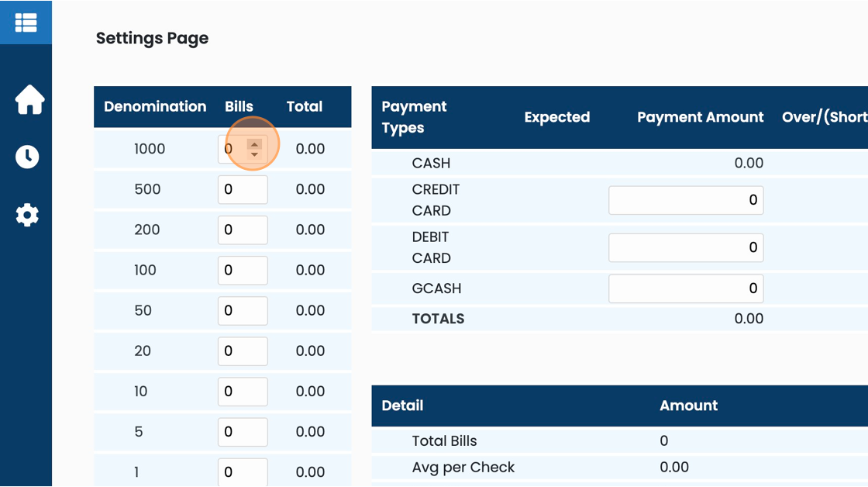
Task: Click the 500 denomination label
Action: coord(147,189)
